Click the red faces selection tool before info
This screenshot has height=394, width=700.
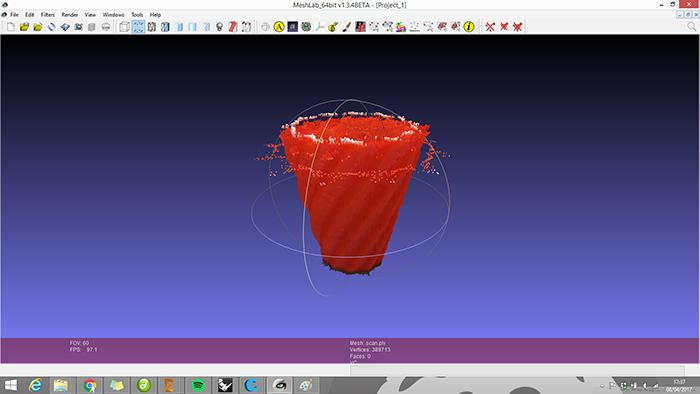pos(455,27)
